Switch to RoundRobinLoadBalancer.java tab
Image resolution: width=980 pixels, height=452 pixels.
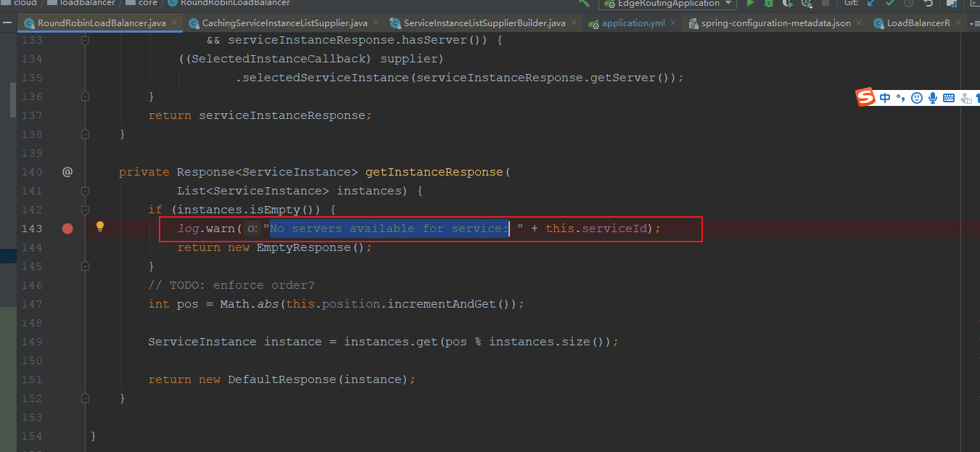[x=102, y=23]
